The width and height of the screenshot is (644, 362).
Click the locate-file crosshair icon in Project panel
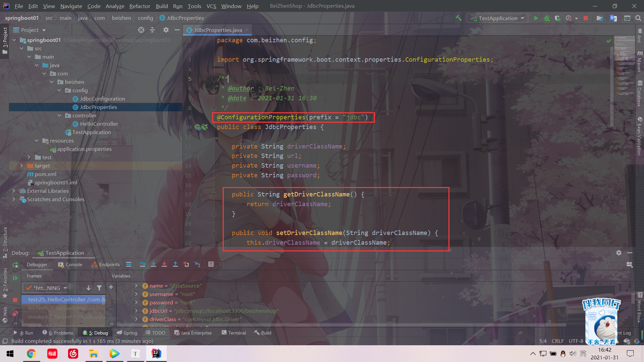pos(141,30)
